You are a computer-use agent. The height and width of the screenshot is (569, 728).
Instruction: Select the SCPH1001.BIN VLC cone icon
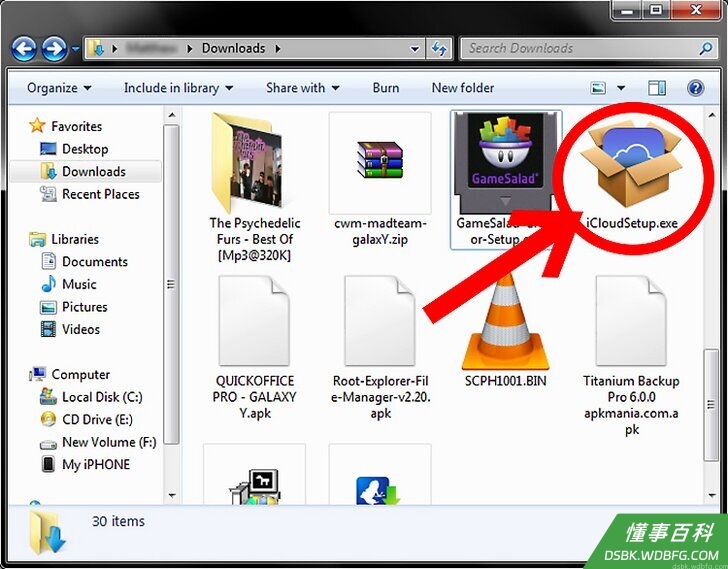tap(506, 323)
